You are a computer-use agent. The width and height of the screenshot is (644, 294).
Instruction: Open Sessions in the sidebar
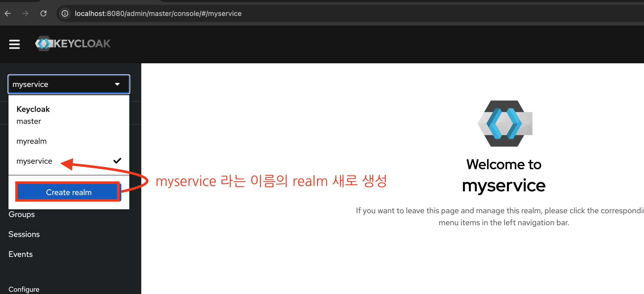pyautogui.click(x=24, y=234)
